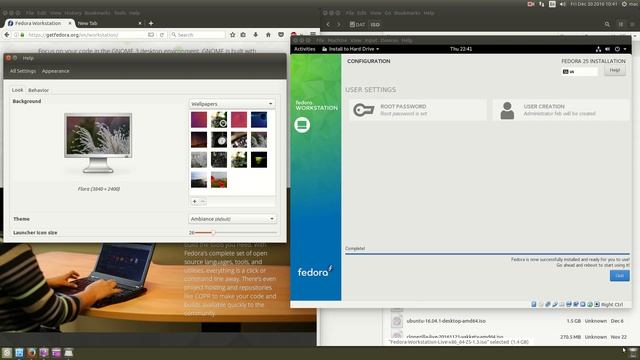The width and height of the screenshot is (640, 360).
Task: Click the blue Quit button in installer
Action: [620, 276]
